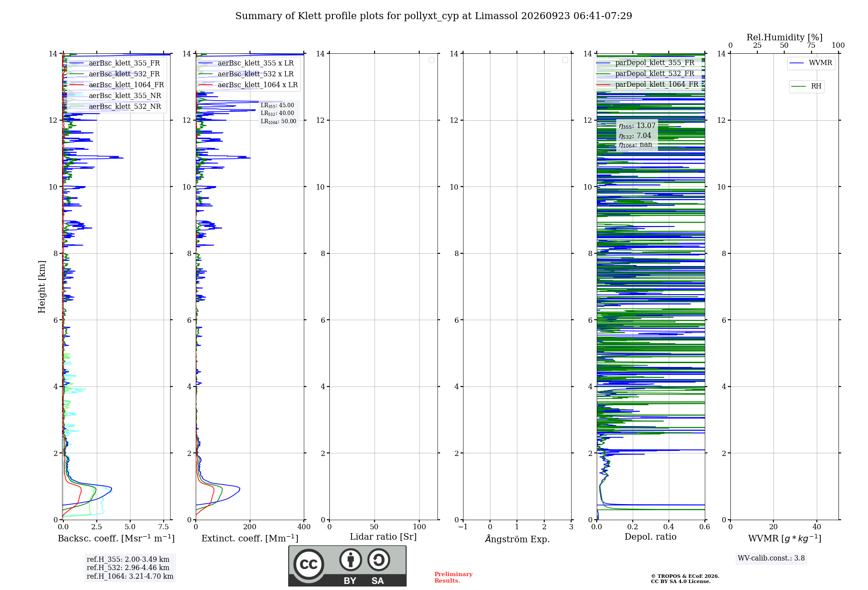868x590 pixels.
Task: Click the Lidar ratio [Sr] axis label
Action: point(383,537)
